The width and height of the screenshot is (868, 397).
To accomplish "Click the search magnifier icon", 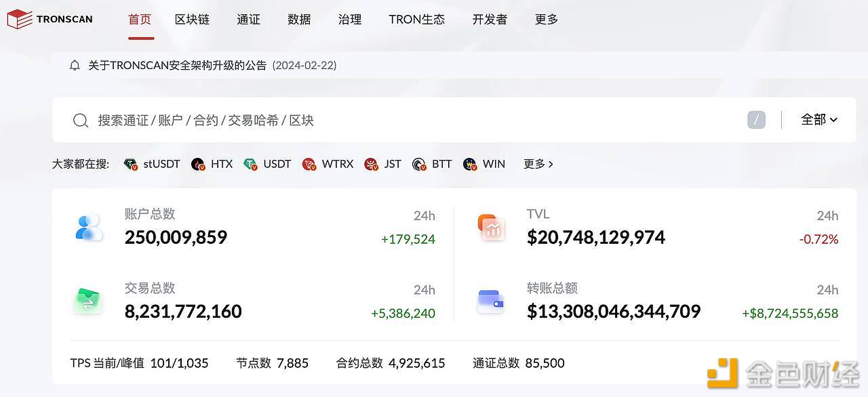I will (x=81, y=121).
